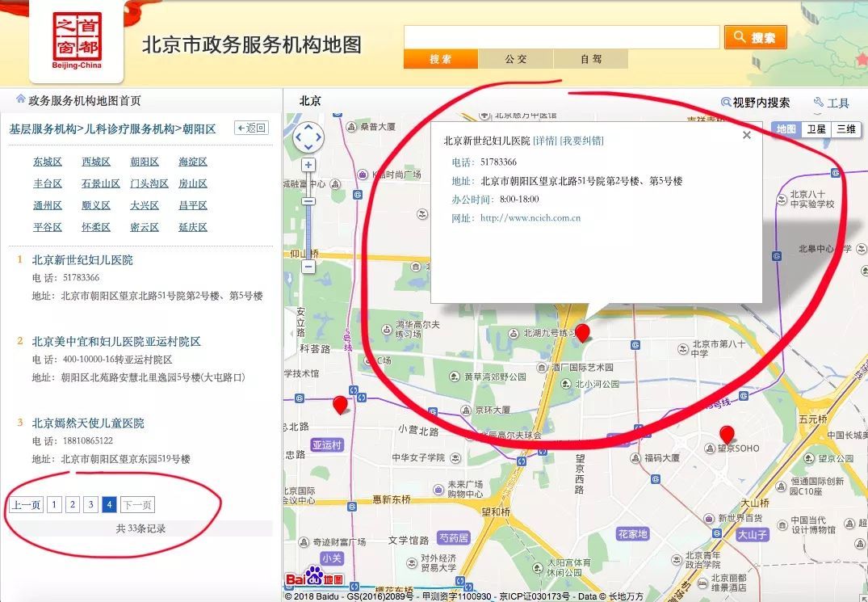Click the 新世界百货 shopping icon
This screenshot has height=602, width=868.
(709, 519)
